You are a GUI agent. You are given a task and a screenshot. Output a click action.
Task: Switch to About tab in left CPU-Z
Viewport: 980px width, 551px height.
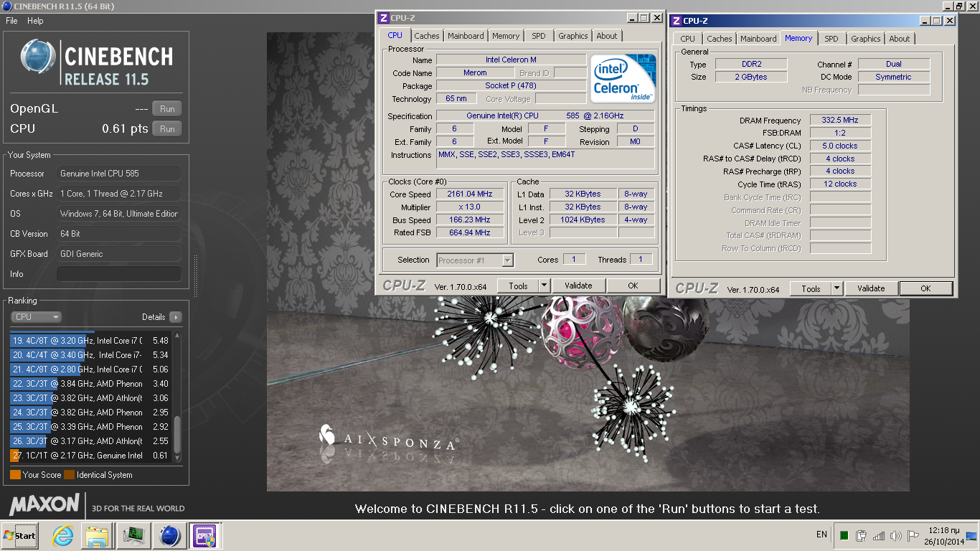click(607, 36)
